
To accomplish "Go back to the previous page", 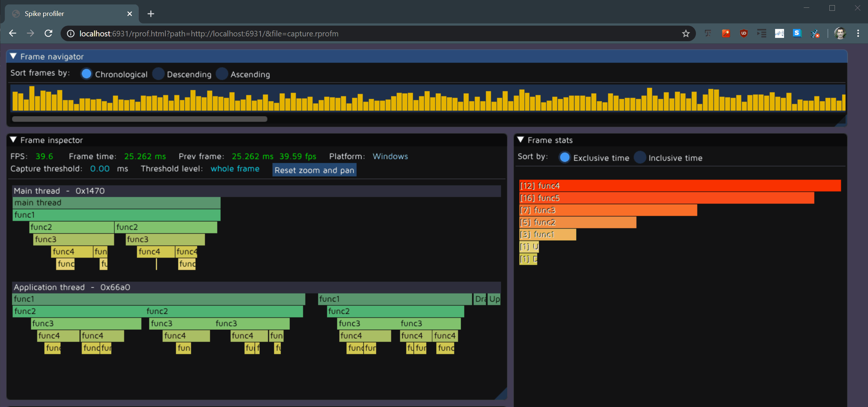I will tap(13, 33).
